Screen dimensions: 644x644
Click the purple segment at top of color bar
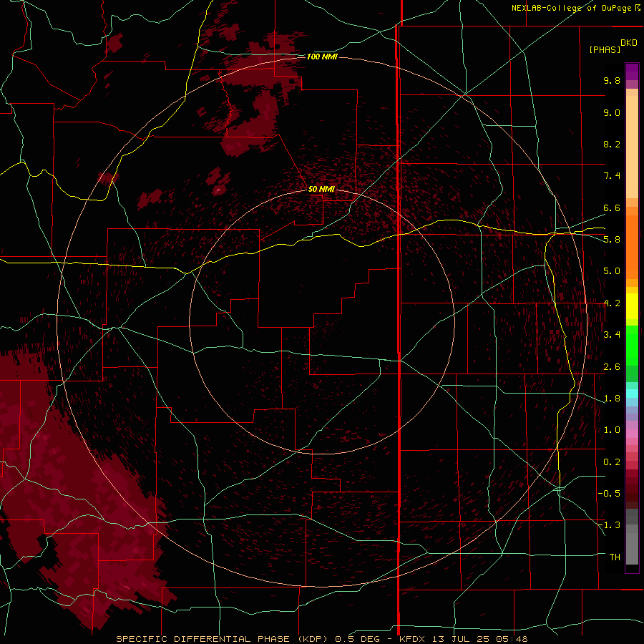pos(632,72)
